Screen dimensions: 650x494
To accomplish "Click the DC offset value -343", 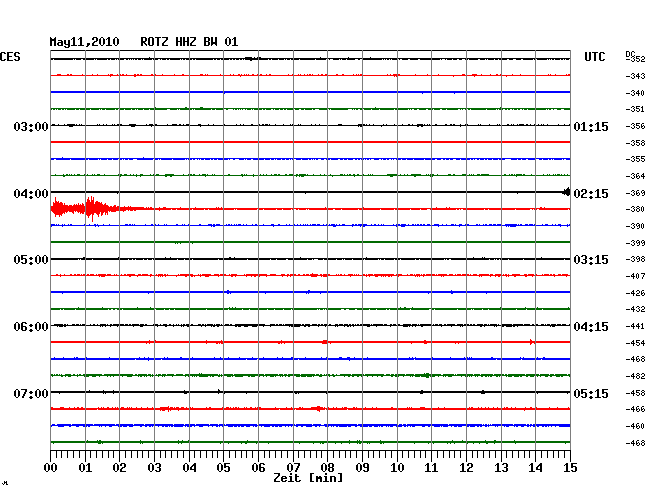I will [635, 76].
